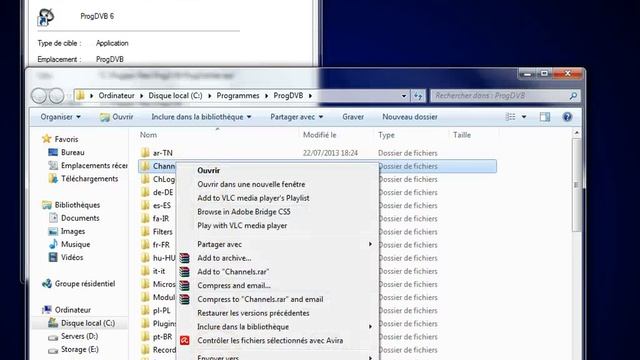Viewport: 640px width, 360px height.
Task: Select the pl-PL folder icon
Action: tap(145, 311)
